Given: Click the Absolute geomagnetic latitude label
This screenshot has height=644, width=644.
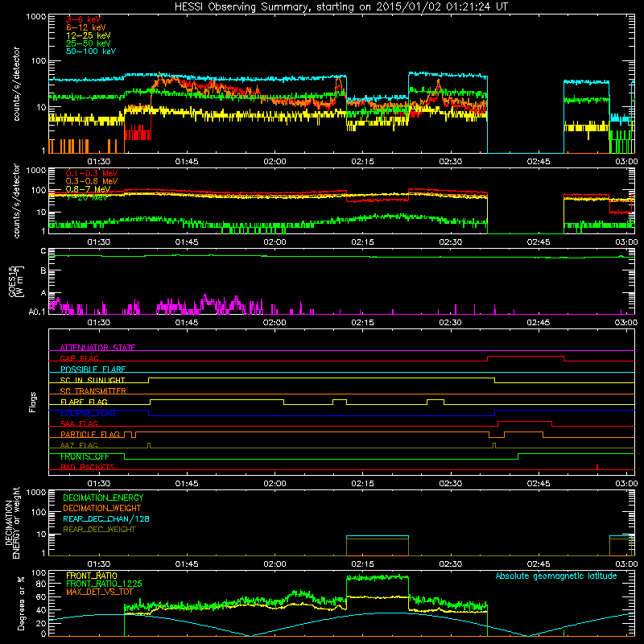Looking at the screenshot, I should pyautogui.click(x=556, y=576).
